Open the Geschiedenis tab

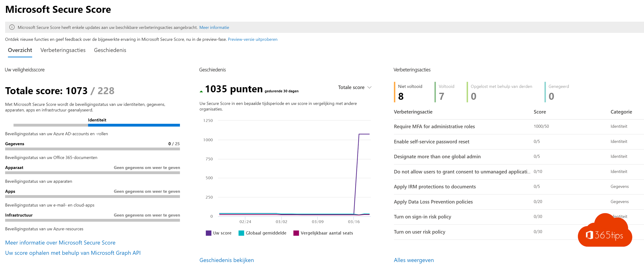pyautogui.click(x=110, y=50)
